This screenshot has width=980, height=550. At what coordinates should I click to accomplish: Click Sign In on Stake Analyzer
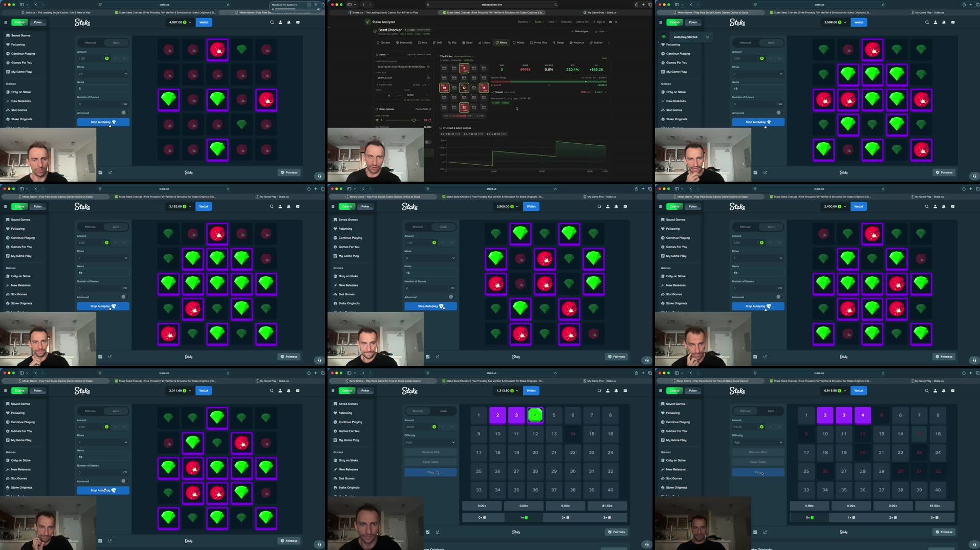(x=599, y=22)
